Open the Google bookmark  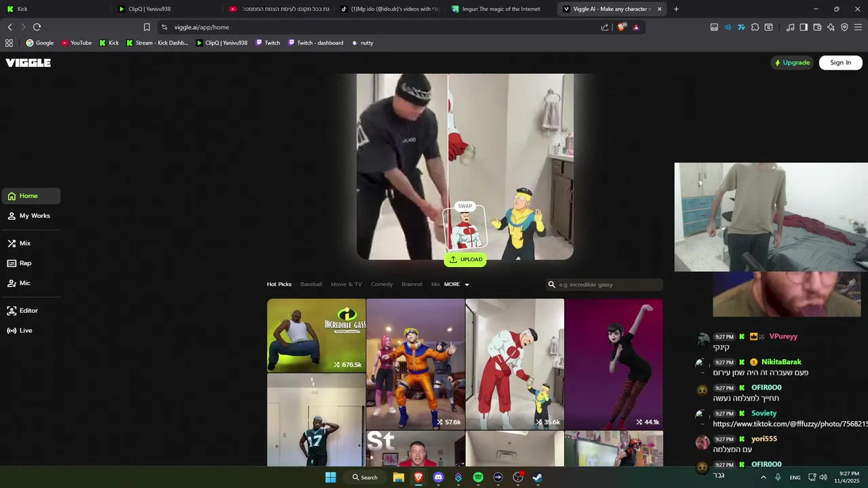[40, 43]
